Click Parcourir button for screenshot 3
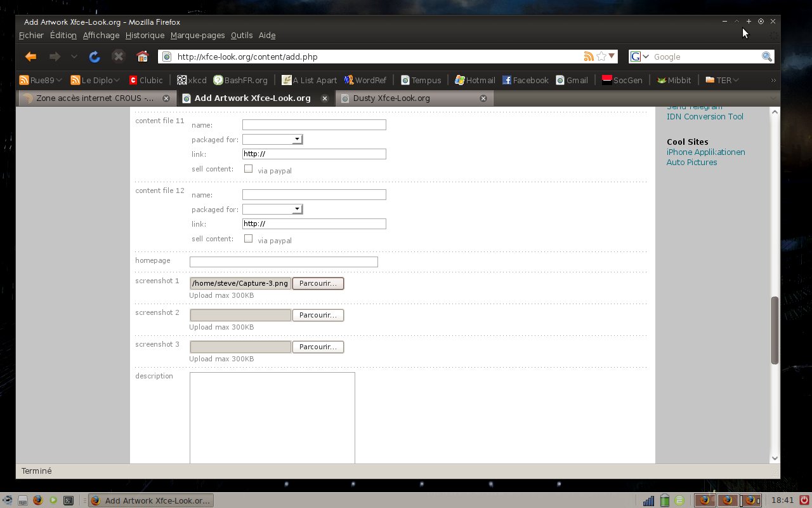This screenshot has width=812, height=508. pyautogui.click(x=318, y=347)
